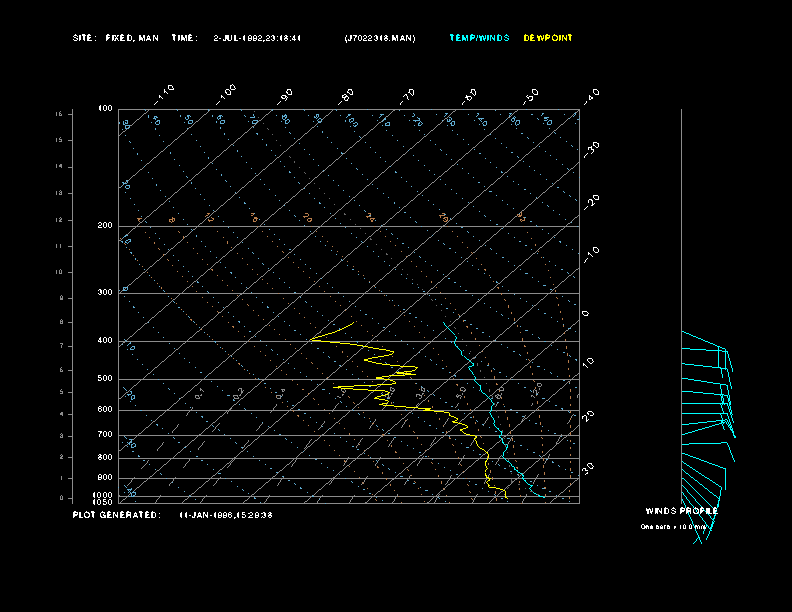This screenshot has height=612, width=792.
Task: Click the '800' pressure level label
Action: point(105,457)
